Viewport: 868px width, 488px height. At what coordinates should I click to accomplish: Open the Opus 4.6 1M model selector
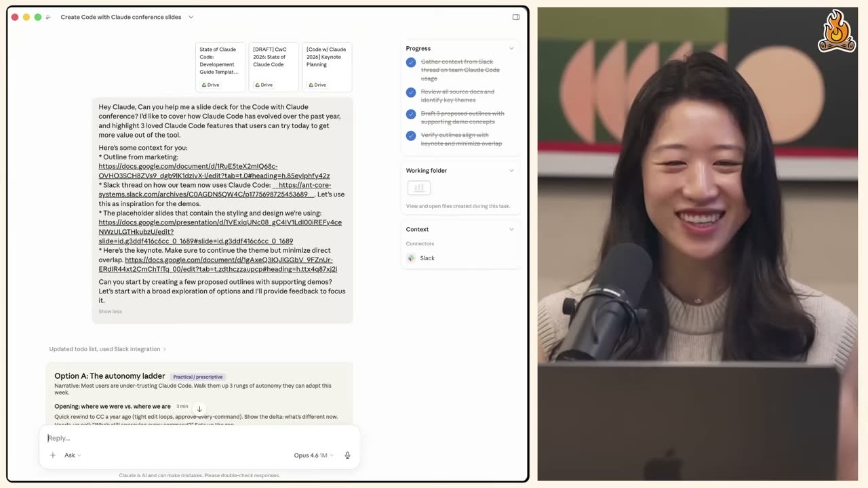point(314,455)
